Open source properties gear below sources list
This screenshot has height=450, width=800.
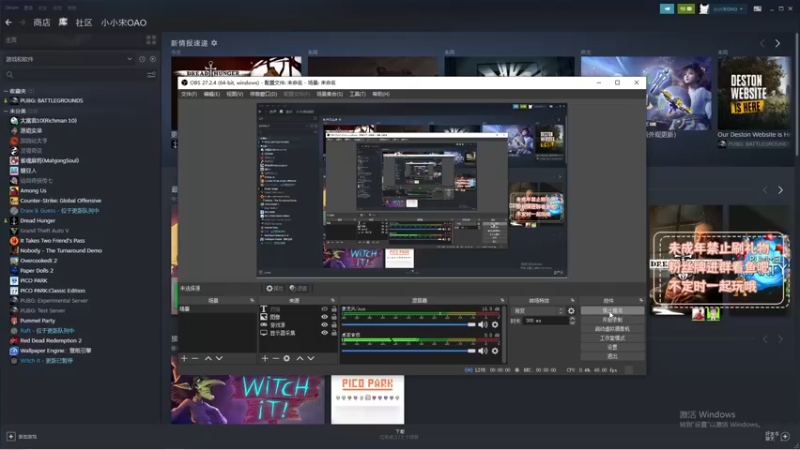287,359
